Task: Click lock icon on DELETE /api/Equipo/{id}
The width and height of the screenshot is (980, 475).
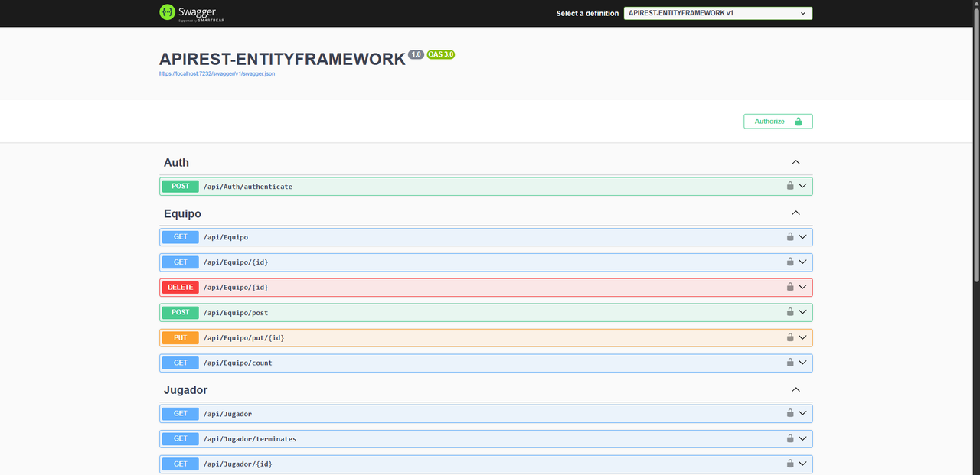Action: (x=790, y=287)
